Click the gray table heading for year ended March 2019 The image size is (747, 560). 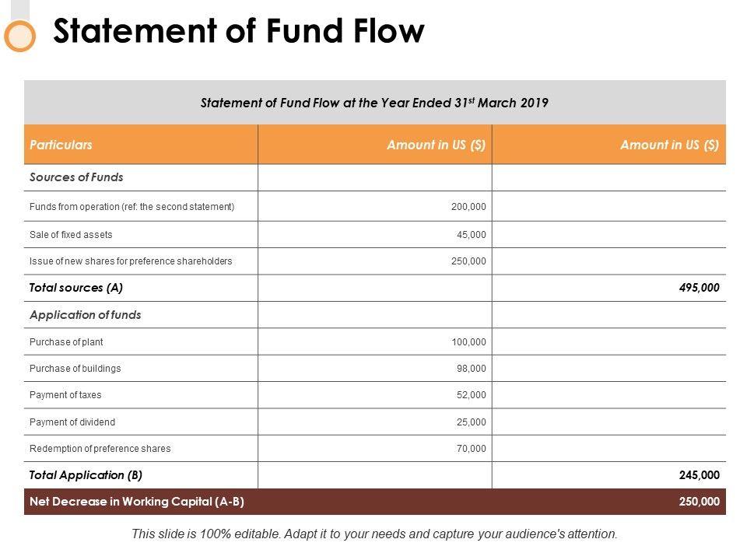coord(374,103)
